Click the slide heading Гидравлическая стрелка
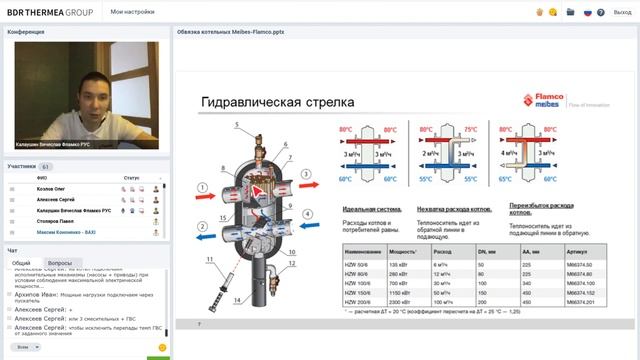This screenshot has height=360, width=640. click(x=278, y=102)
